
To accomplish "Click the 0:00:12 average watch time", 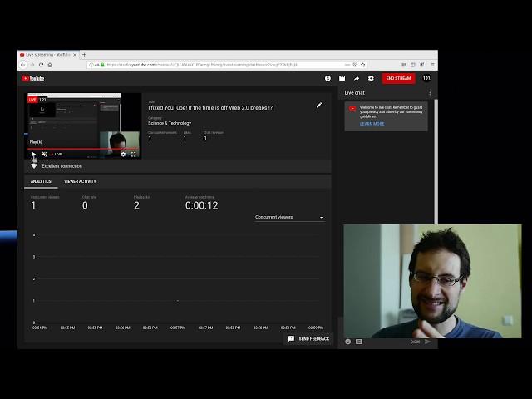I will pyautogui.click(x=201, y=205).
